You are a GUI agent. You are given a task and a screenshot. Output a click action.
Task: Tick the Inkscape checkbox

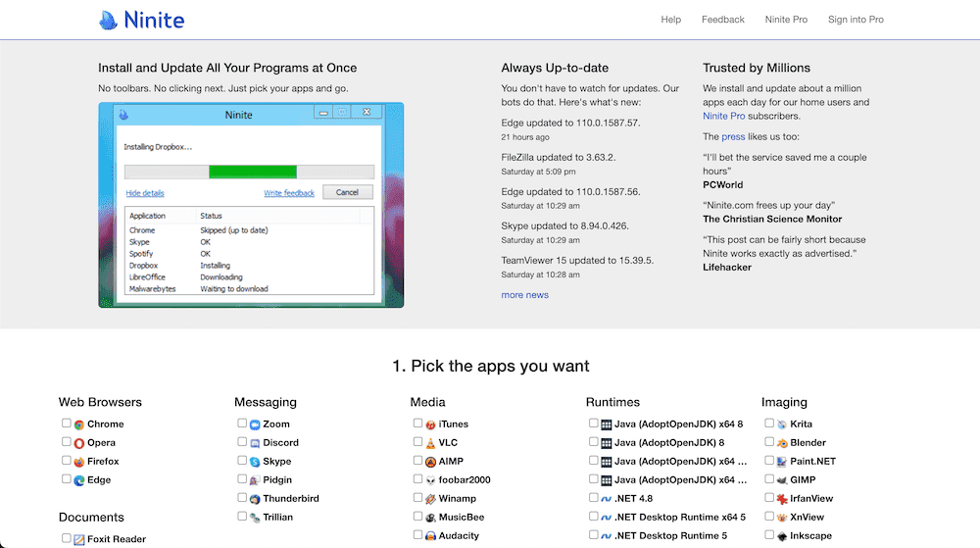pos(768,535)
